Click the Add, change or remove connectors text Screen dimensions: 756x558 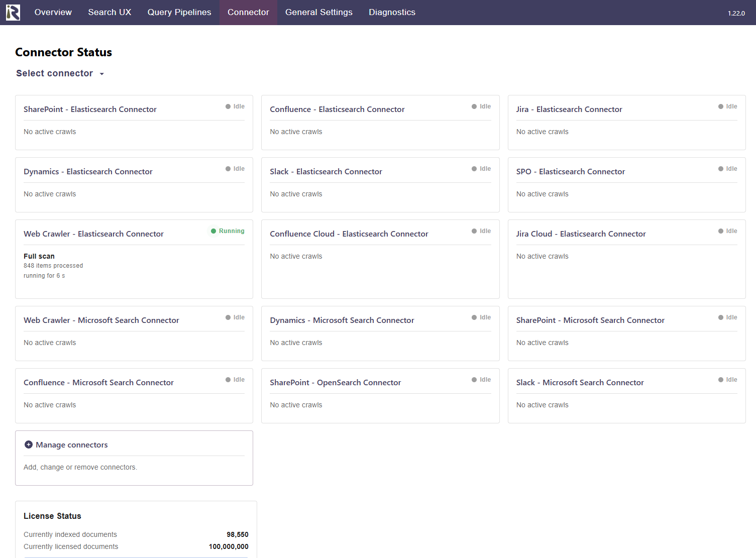[x=80, y=467]
